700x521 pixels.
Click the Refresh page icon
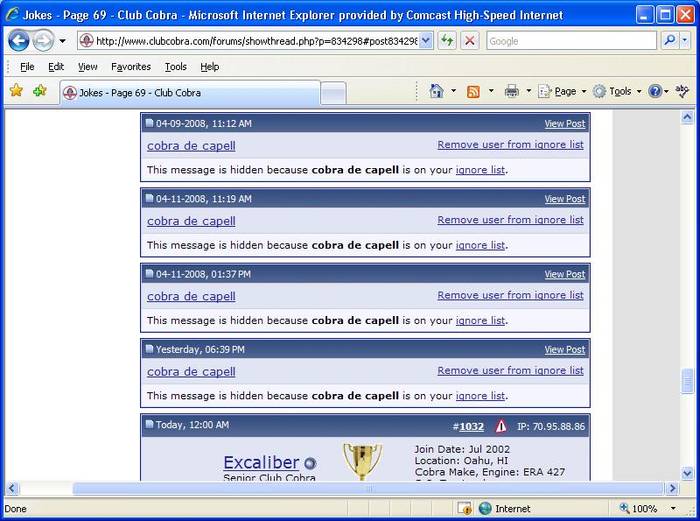click(447, 41)
